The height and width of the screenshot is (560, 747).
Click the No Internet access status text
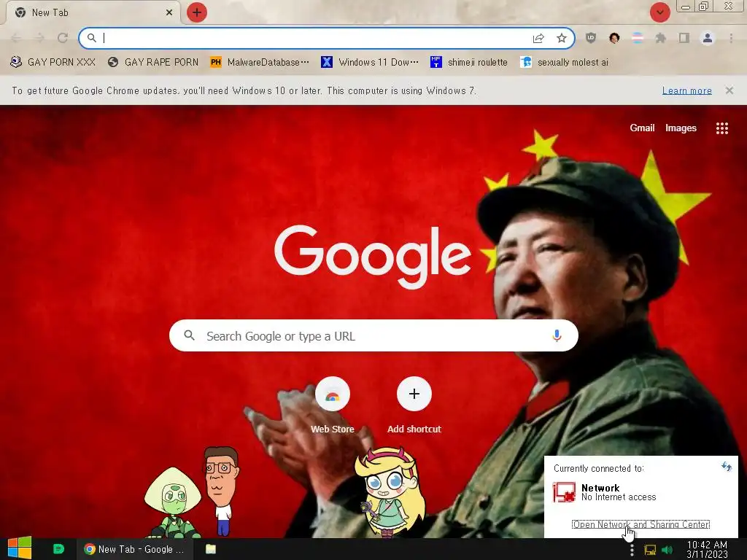(619, 497)
